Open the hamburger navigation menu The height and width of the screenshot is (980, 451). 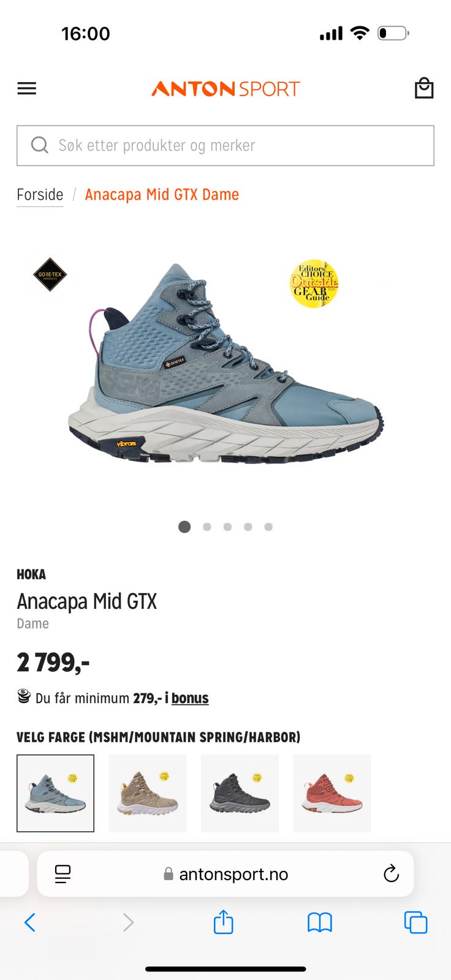click(x=26, y=89)
